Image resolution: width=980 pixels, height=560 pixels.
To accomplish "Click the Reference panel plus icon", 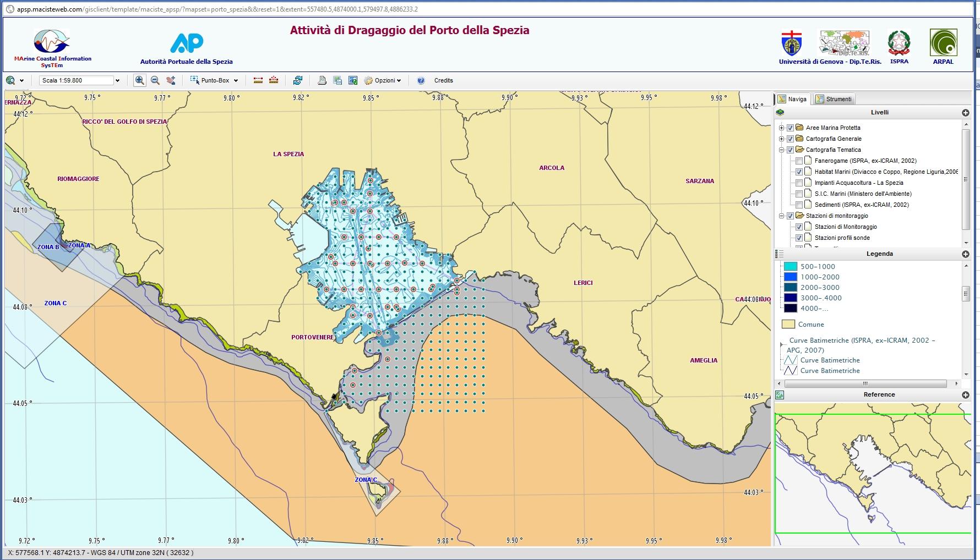I will tap(965, 395).
